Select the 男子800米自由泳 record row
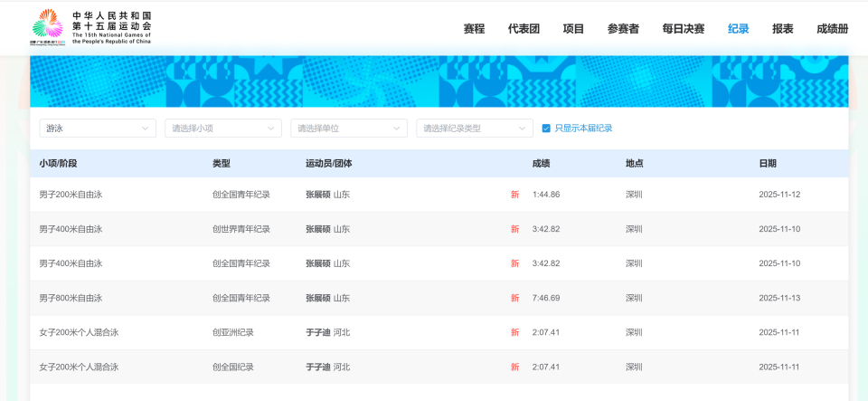 [439, 299]
